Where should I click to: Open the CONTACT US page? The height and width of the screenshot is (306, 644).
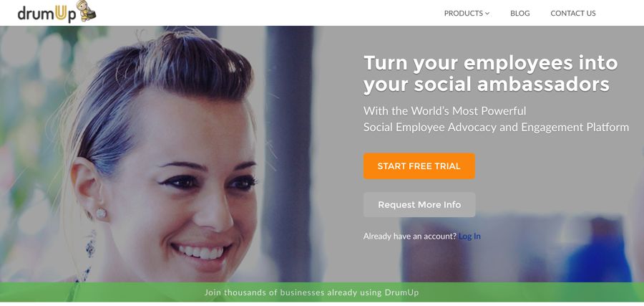(573, 13)
